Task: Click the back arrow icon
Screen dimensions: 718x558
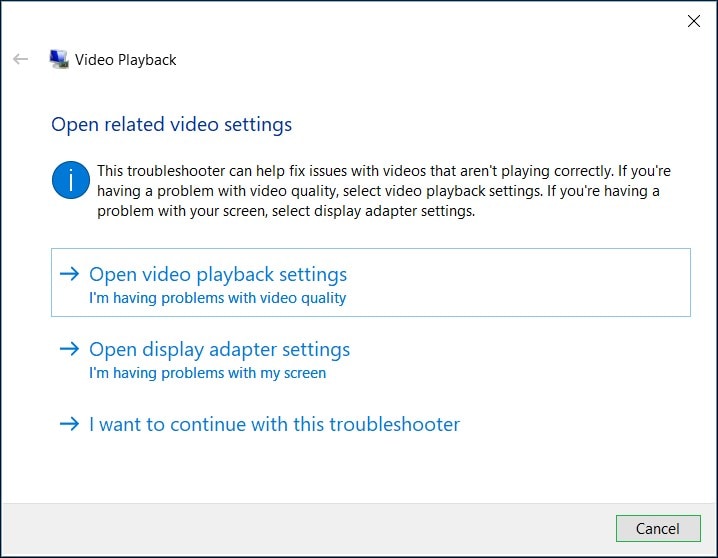Action: pos(21,59)
